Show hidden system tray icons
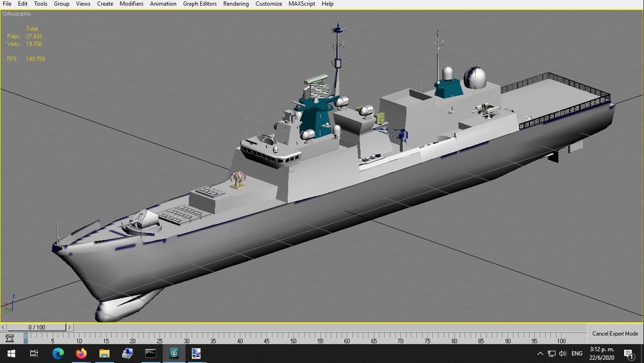This screenshot has height=363, width=644. click(x=540, y=353)
